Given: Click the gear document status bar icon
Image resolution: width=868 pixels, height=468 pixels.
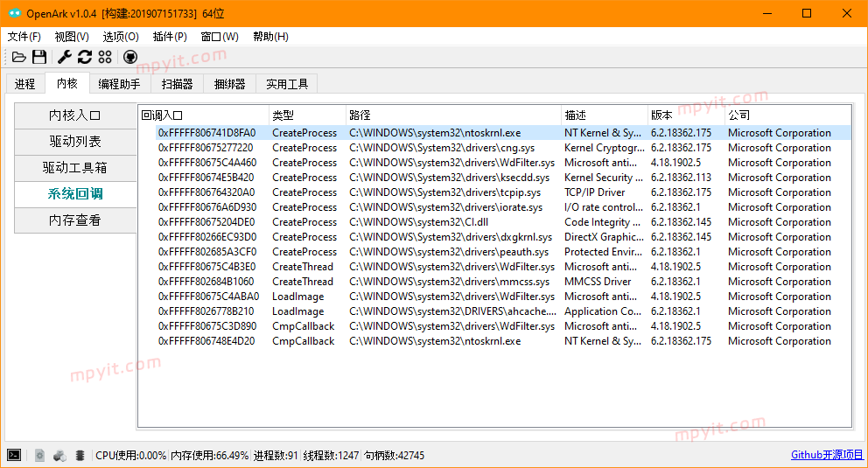Looking at the screenshot, I should 39,455.
